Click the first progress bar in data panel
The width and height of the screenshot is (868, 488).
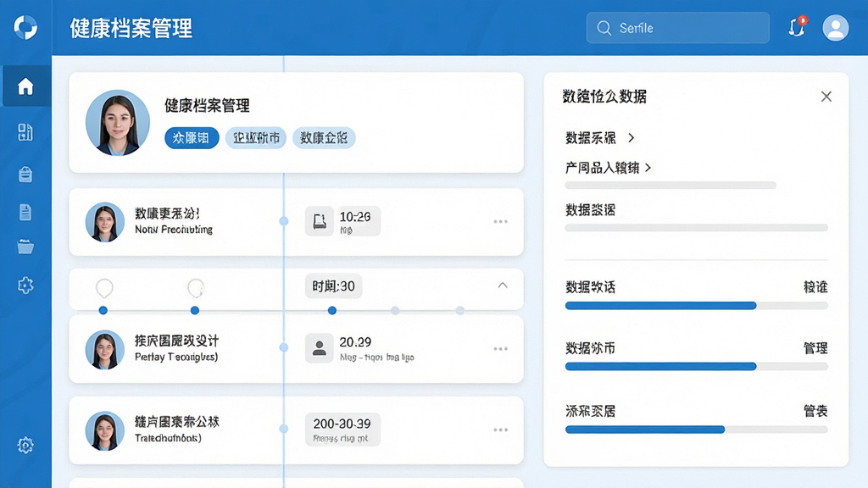(x=697, y=305)
